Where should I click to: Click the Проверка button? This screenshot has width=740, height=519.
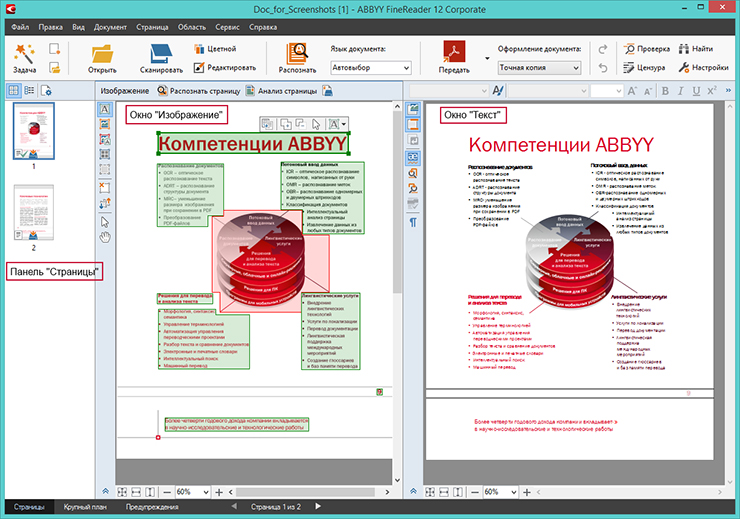pos(647,49)
